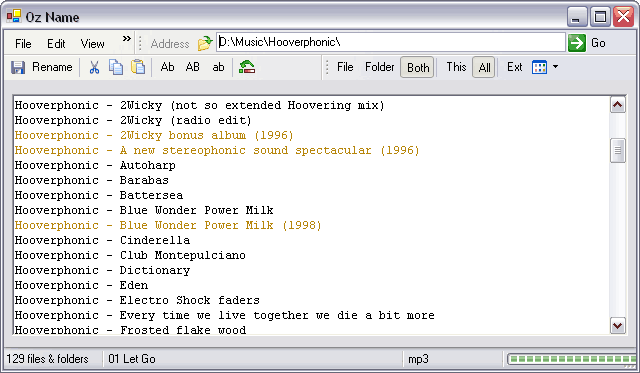The width and height of the screenshot is (640, 373).
Task: Click the Oz Name app title icon
Action: pos(14,16)
